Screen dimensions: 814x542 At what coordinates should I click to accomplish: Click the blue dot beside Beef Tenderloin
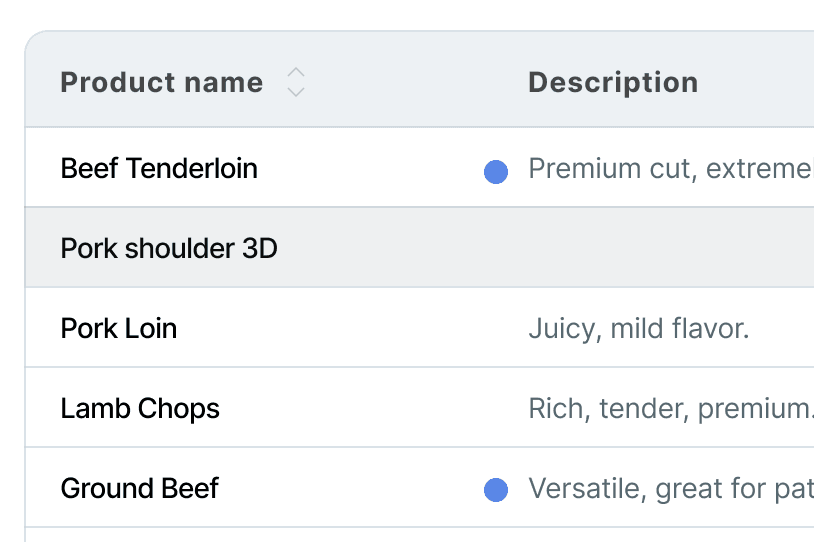(496, 172)
